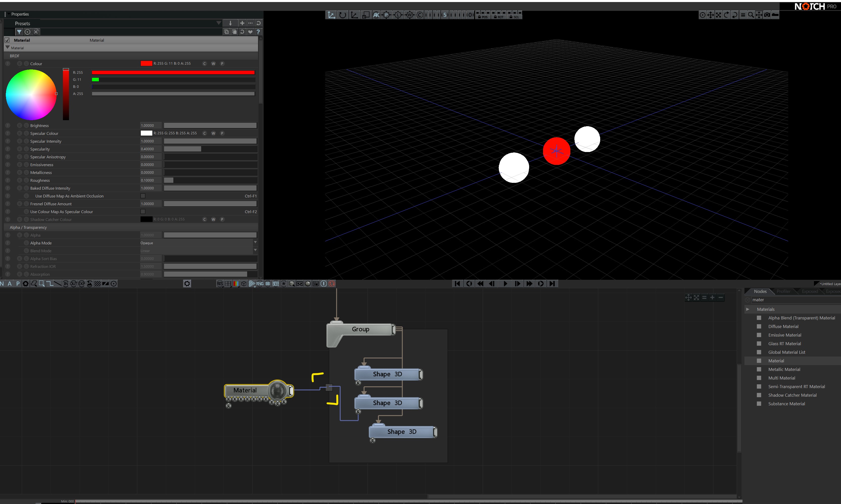Select the move axis tool in viewport toolbar
This screenshot has width=841, height=504.
tap(331, 15)
